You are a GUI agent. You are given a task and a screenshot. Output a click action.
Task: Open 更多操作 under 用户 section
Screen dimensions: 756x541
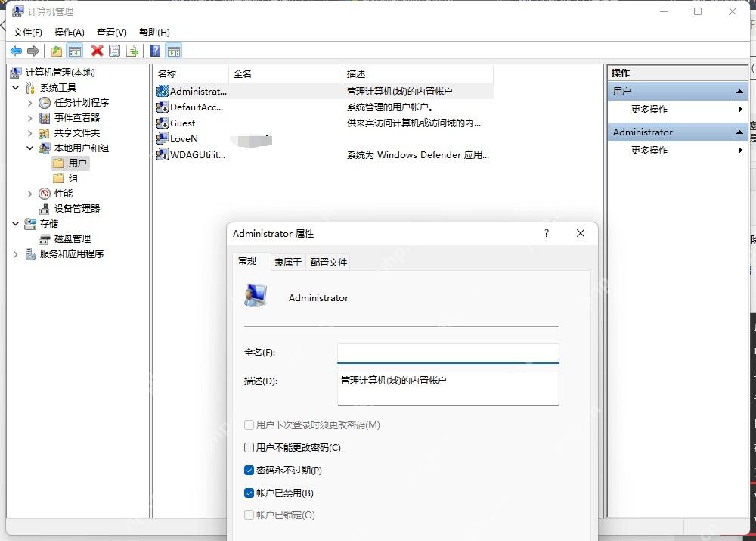649,110
